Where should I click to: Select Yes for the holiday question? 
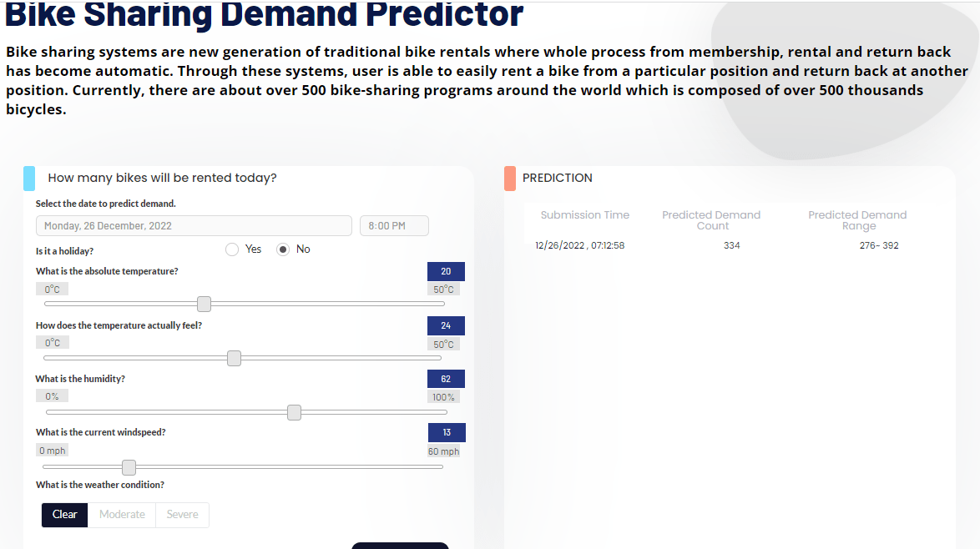click(231, 249)
